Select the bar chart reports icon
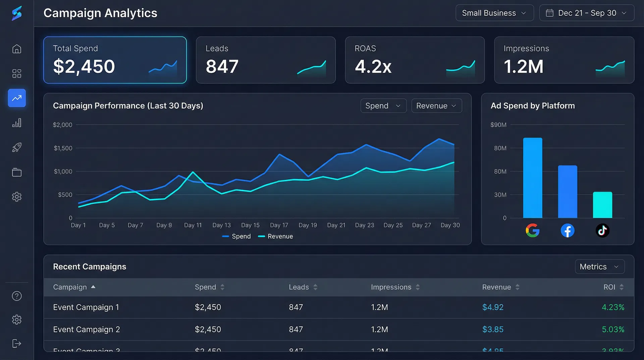Viewport: 644px width, 360px height. coord(17,123)
